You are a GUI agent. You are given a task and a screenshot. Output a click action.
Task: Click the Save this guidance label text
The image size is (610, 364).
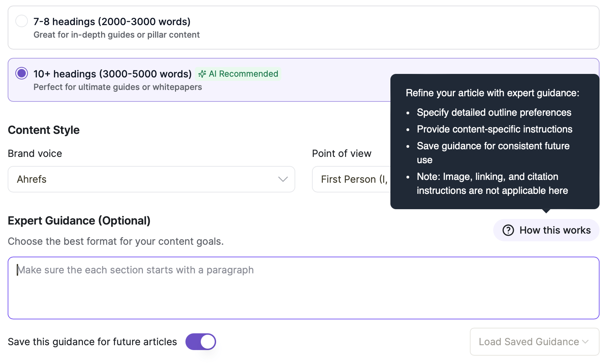[92, 342]
